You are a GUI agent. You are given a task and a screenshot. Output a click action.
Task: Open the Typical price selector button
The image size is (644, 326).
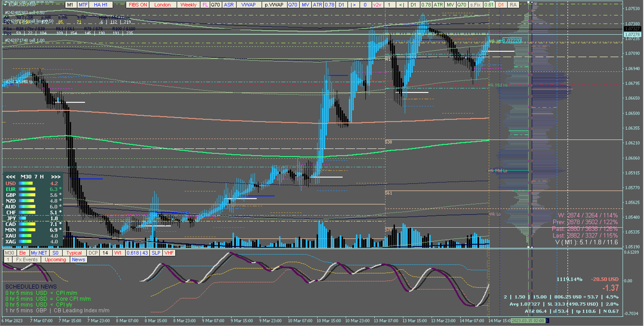tap(74, 253)
